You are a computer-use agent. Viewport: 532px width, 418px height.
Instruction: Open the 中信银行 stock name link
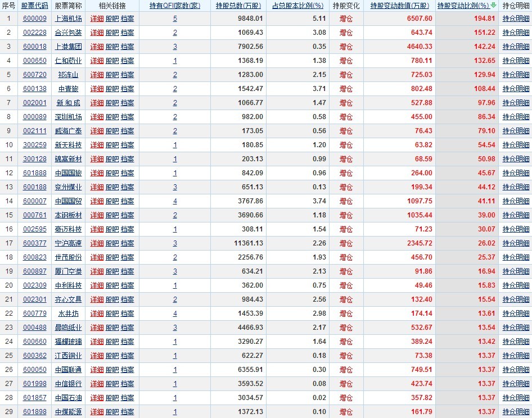[68, 384]
